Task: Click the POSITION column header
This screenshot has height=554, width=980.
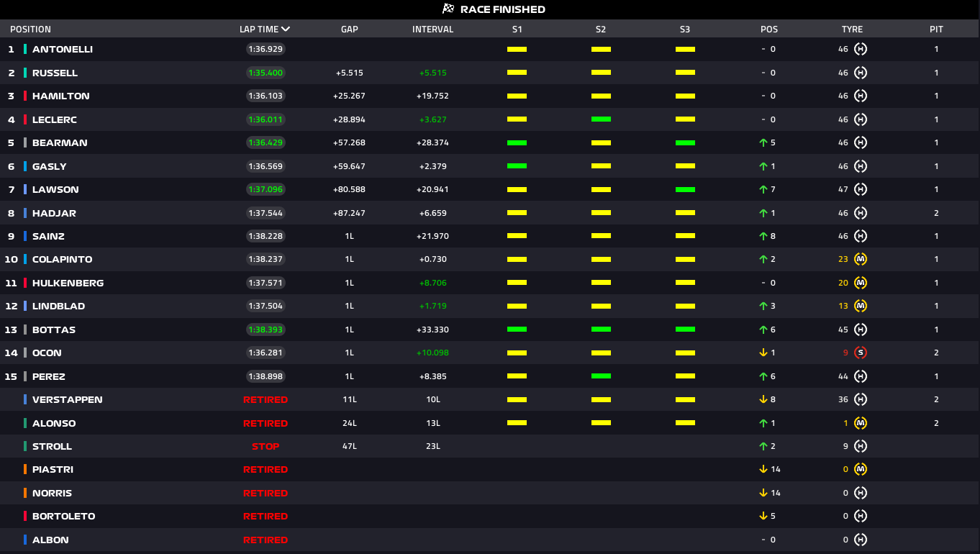Action: click(x=30, y=29)
